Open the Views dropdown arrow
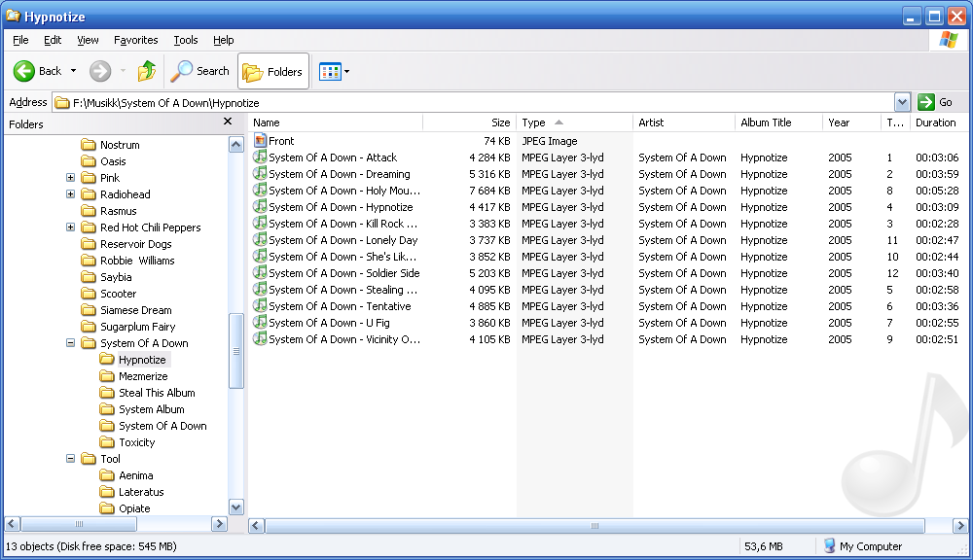The width and height of the screenshot is (973, 560). point(347,71)
